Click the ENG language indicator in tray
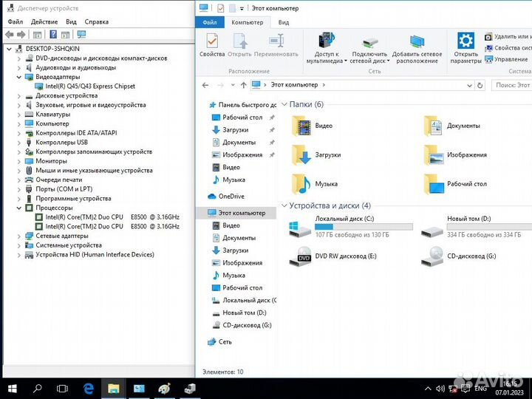 [x=481, y=389]
